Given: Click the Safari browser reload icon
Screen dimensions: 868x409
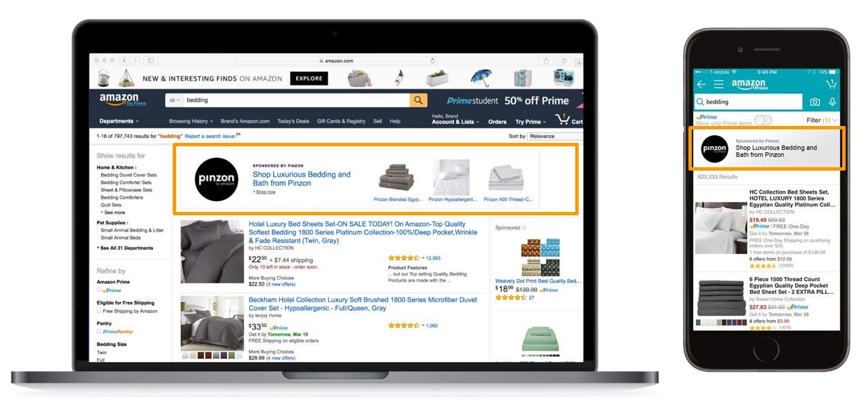Looking at the screenshot, I should [x=433, y=61].
